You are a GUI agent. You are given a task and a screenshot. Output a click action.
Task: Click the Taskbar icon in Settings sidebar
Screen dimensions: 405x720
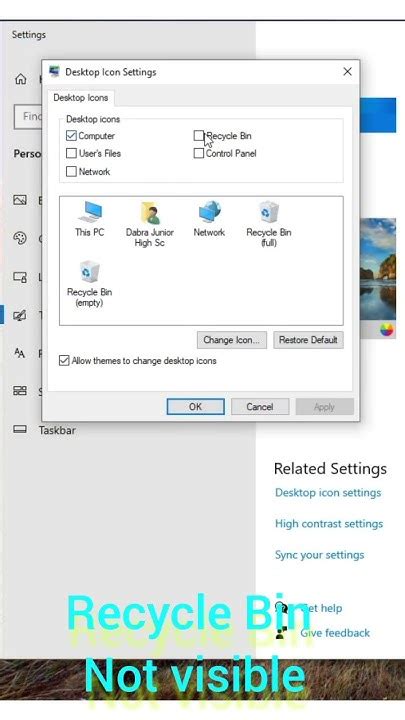pyautogui.click(x=20, y=429)
